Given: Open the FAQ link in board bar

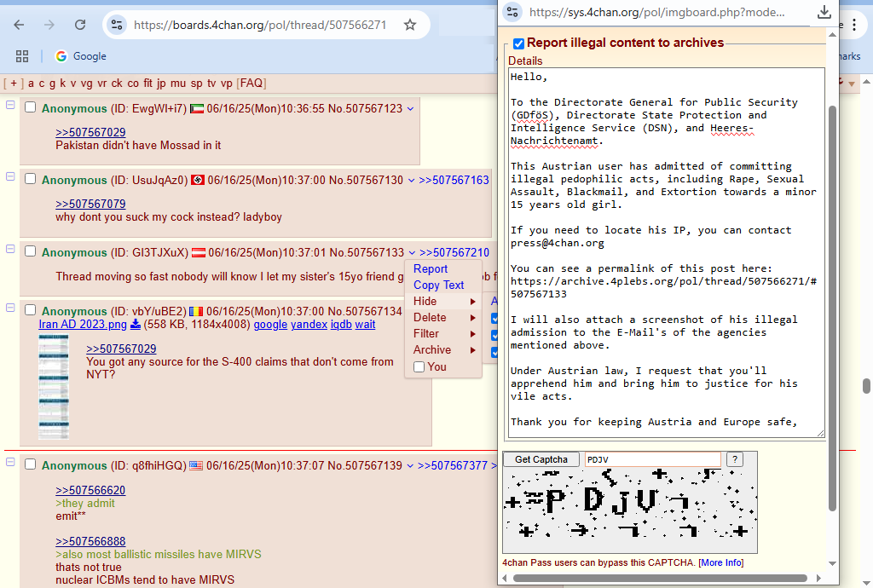Looking at the screenshot, I should point(251,83).
